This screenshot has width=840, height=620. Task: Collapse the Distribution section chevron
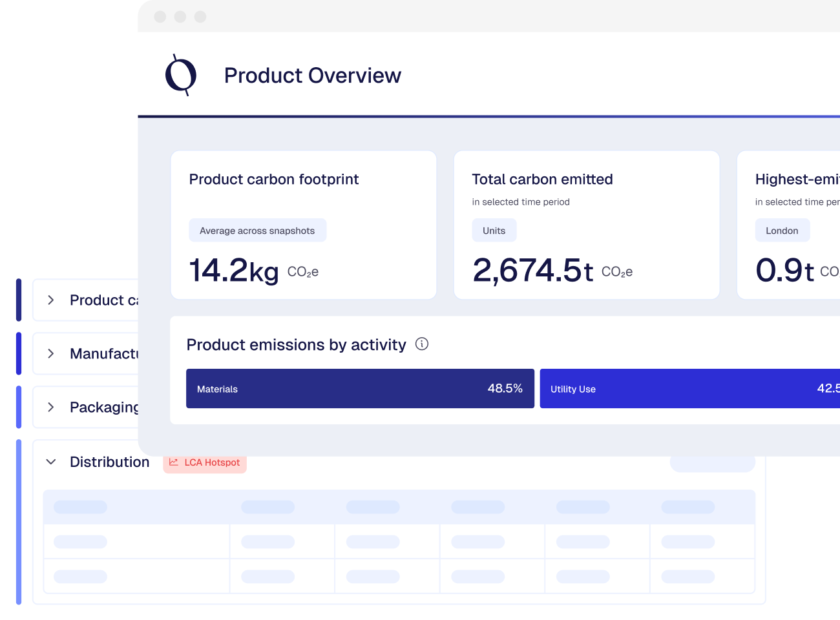pyautogui.click(x=51, y=462)
